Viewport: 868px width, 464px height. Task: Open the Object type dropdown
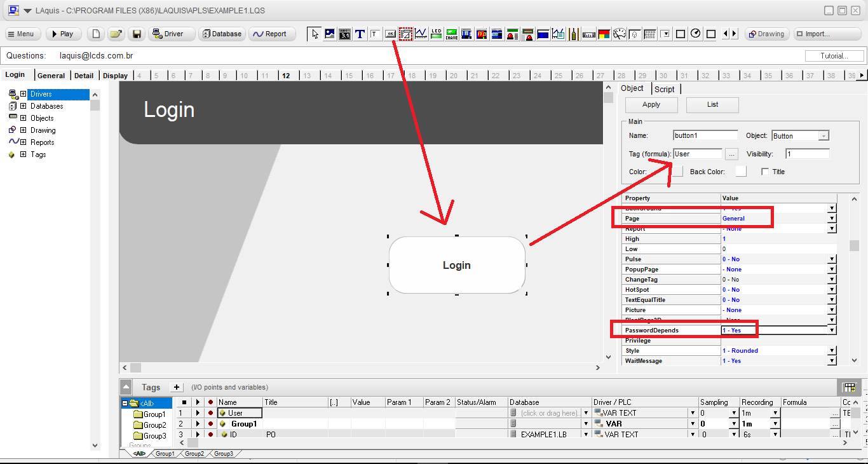824,136
